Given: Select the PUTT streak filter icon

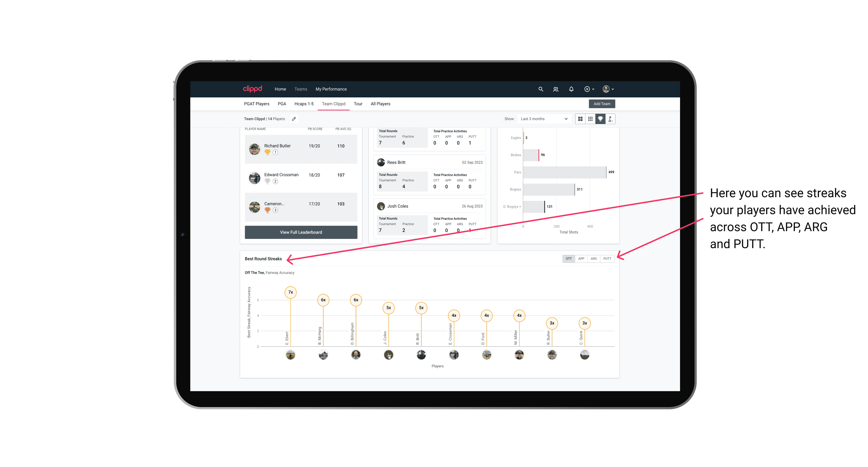Looking at the screenshot, I should 608,258.
